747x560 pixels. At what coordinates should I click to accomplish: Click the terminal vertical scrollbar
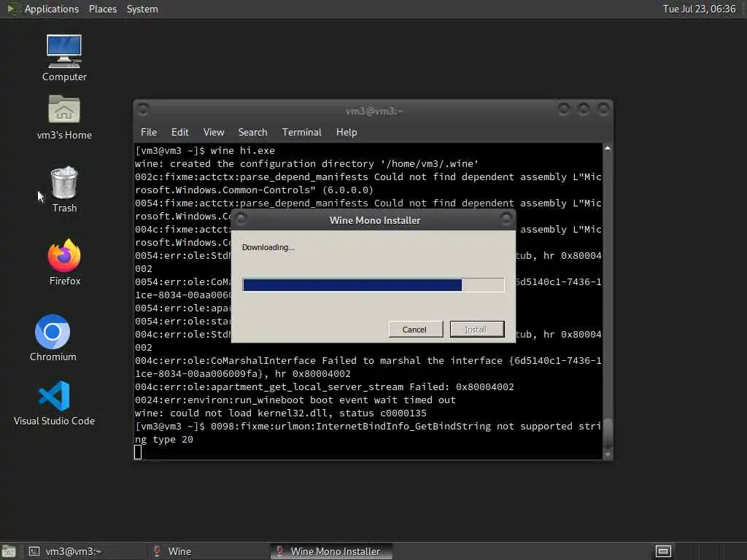[x=608, y=301]
